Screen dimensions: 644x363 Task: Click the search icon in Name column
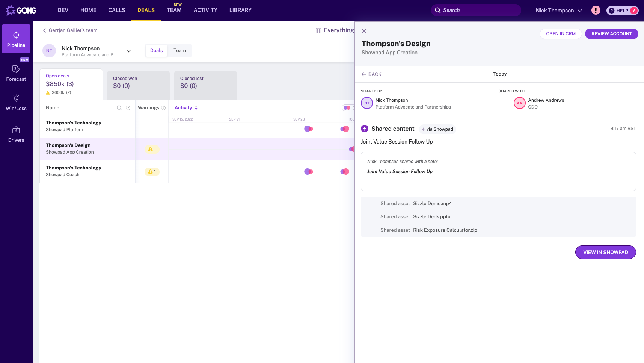pos(119,108)
